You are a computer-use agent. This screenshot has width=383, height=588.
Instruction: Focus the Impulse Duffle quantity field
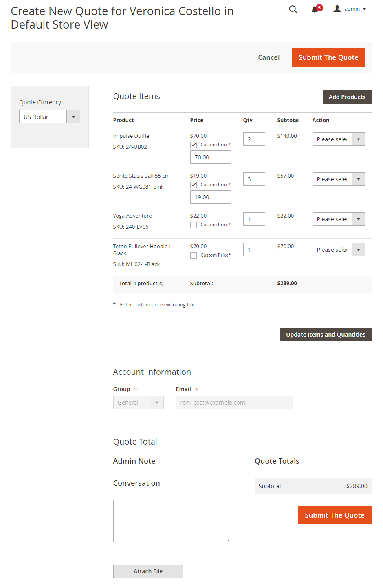[254, 139]
